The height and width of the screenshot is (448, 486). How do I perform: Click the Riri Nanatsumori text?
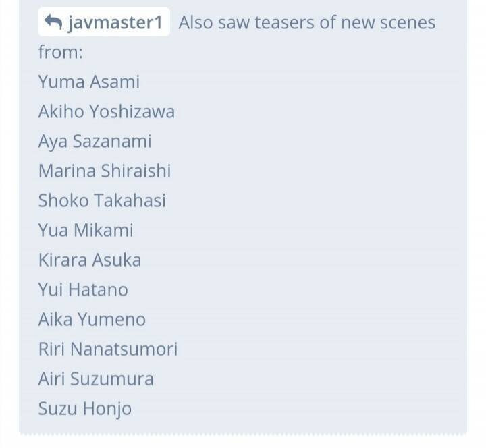click(108, 349)
